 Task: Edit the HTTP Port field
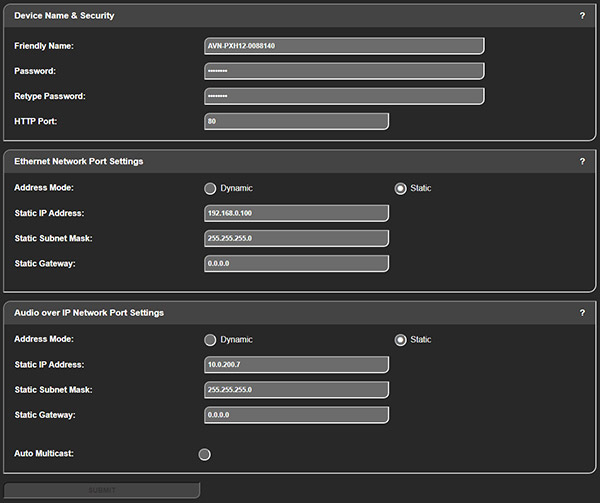(296, 121)
